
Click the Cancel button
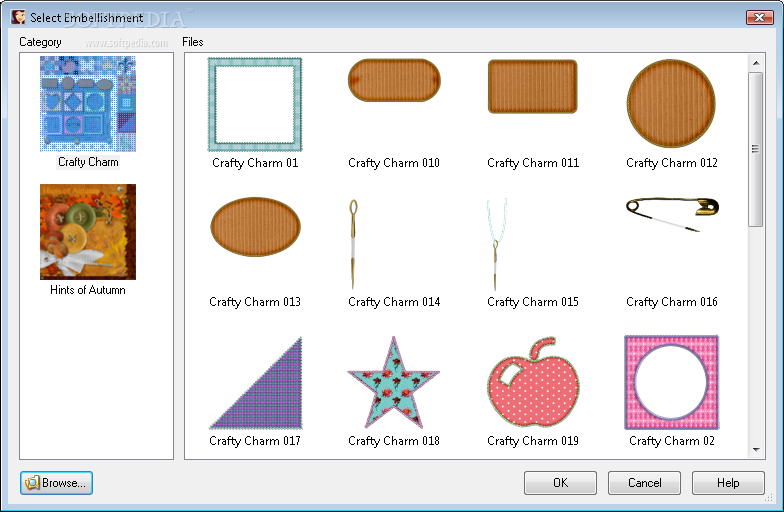(x=644, y=483)
